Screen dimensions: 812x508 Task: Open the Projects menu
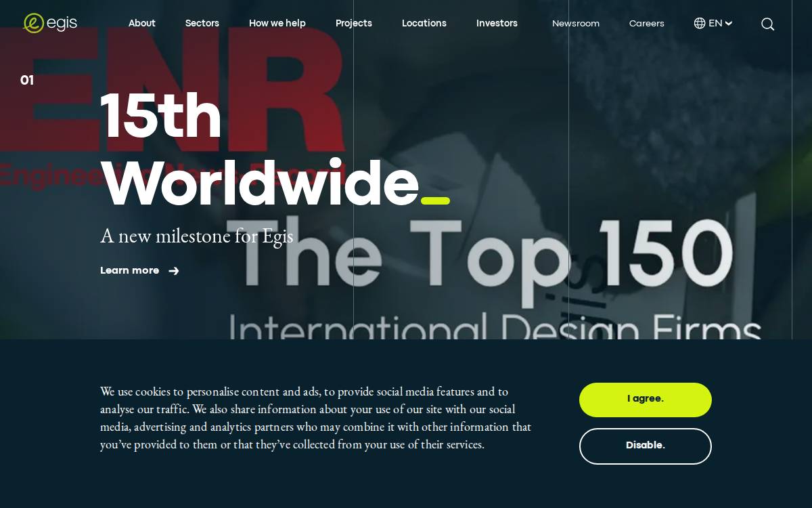pos(354,23)
